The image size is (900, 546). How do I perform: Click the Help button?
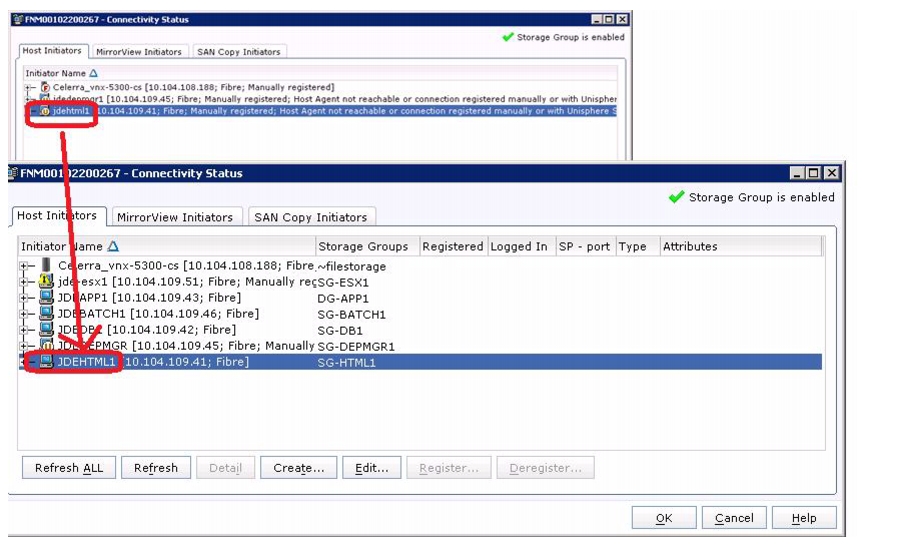click(804, 518)
